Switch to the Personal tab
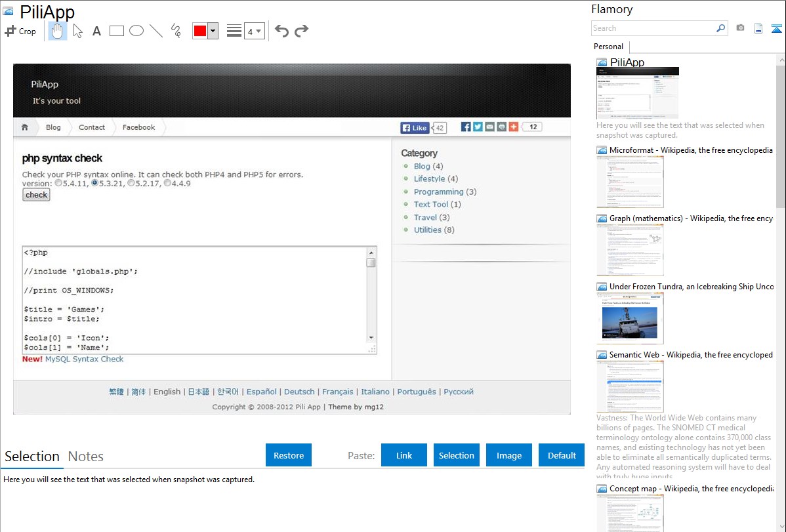The width and height of the screenshot is (786, 532). (608, 46)
